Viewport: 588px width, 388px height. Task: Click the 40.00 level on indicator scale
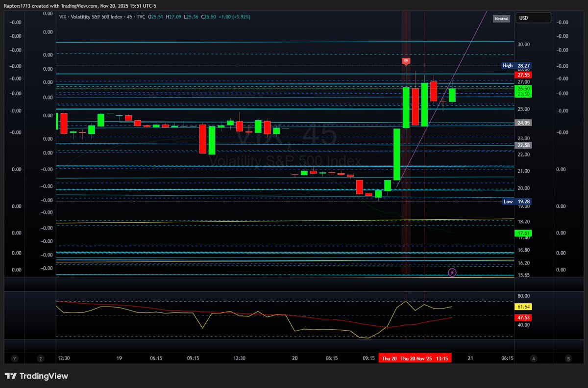tap(524, 325)
